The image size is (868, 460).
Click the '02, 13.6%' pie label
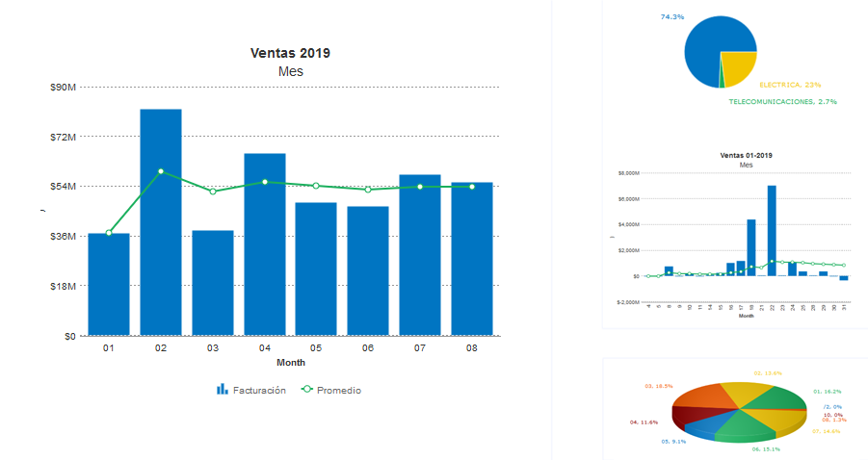click(768, 373)
